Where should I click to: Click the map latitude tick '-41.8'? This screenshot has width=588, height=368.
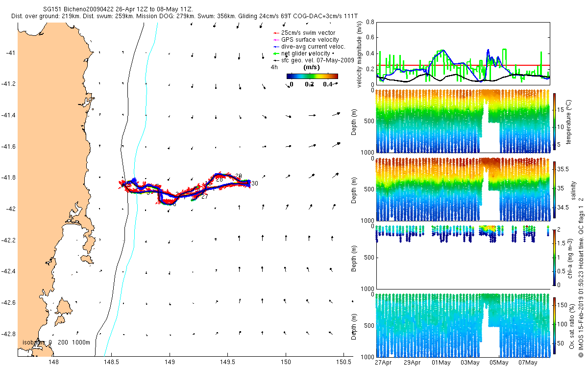point(8,178)
